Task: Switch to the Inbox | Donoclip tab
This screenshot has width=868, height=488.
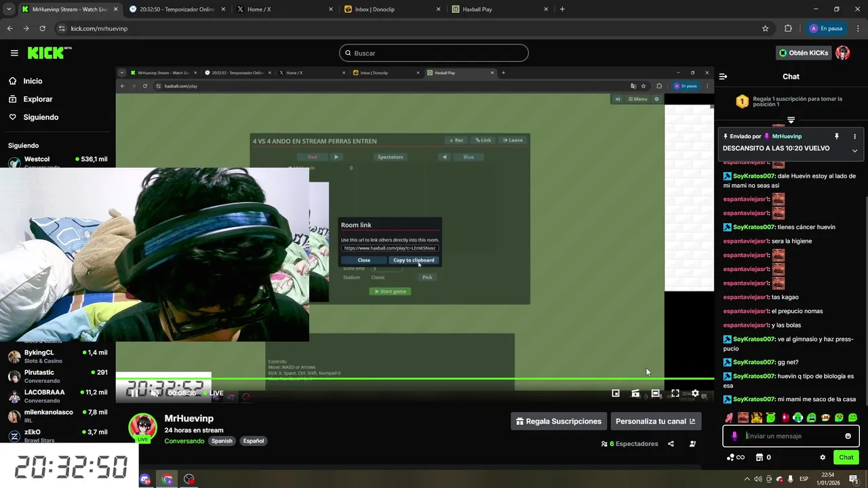Action: point(391,9)
